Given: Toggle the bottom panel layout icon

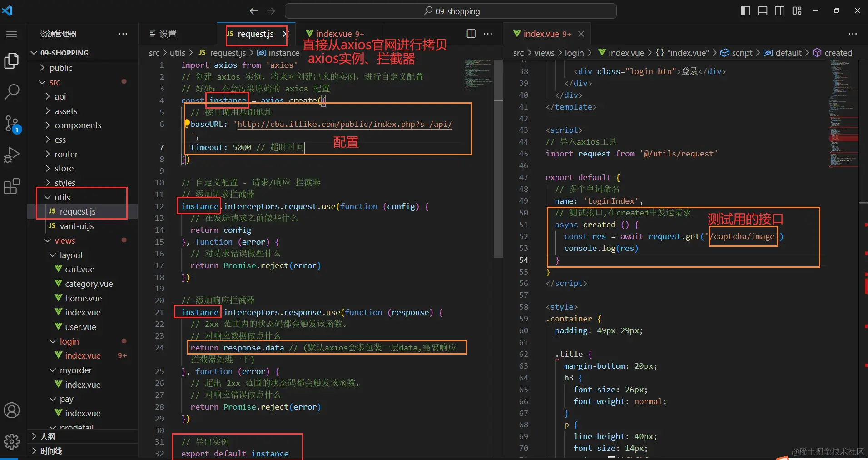Looking at the screenshot, I should tap(763, 11).
